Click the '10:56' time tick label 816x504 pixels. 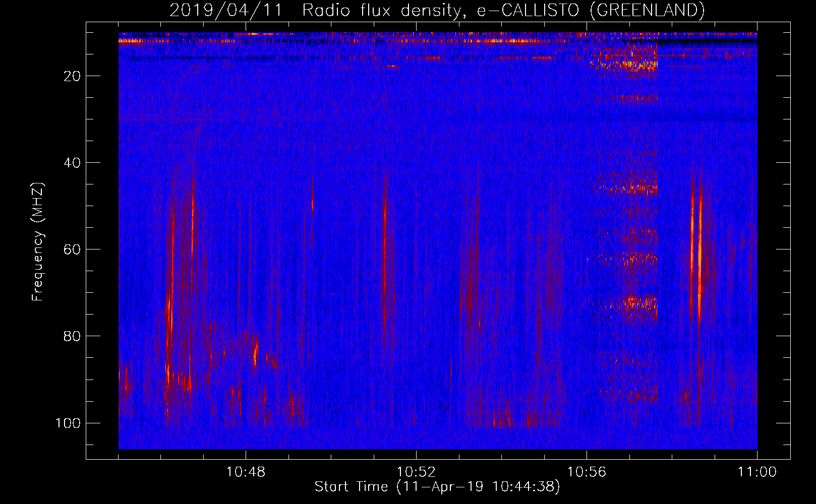coord(587,472)
